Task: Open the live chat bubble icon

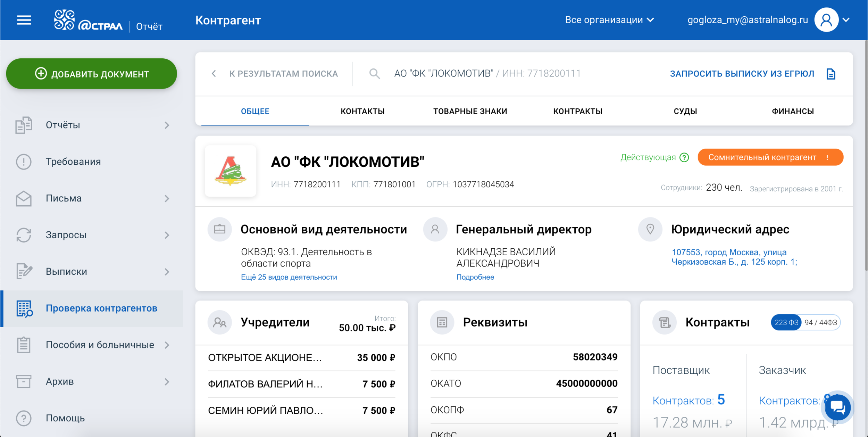Action: tap(837, 407)
